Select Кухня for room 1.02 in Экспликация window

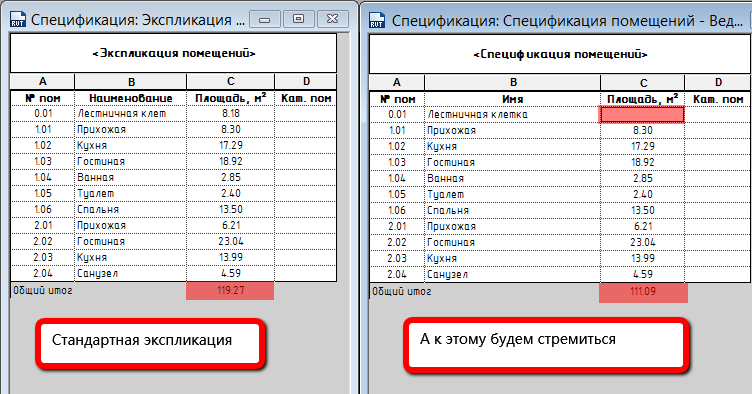(x=130, y=145)
